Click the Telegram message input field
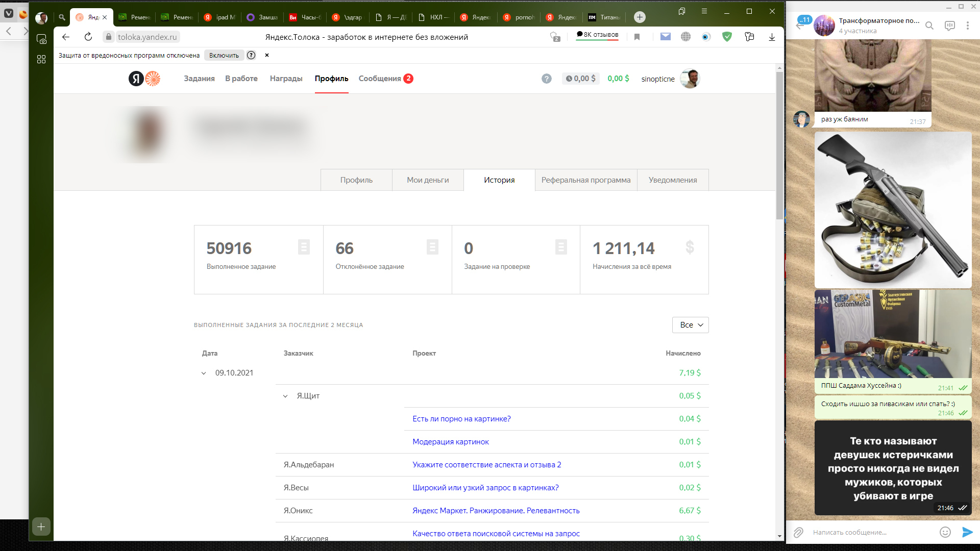980x551 pixels. [873, 532]
